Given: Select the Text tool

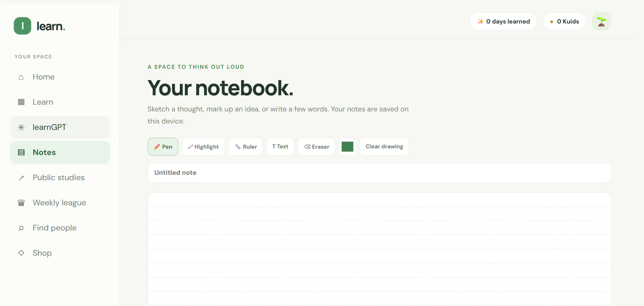Looking at the screenshot, I should click(x=280, y=147).
